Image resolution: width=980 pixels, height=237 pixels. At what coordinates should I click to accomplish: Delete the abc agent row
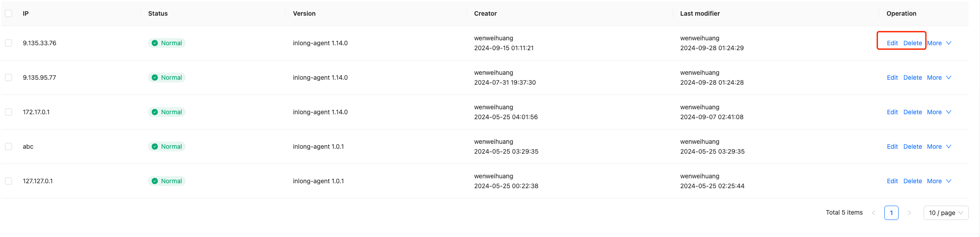tap(912, 147)
